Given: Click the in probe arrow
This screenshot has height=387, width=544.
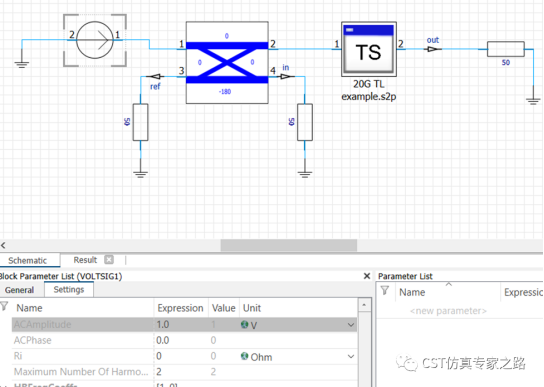Looking at the screenshot, I should (x=288, y=76).
